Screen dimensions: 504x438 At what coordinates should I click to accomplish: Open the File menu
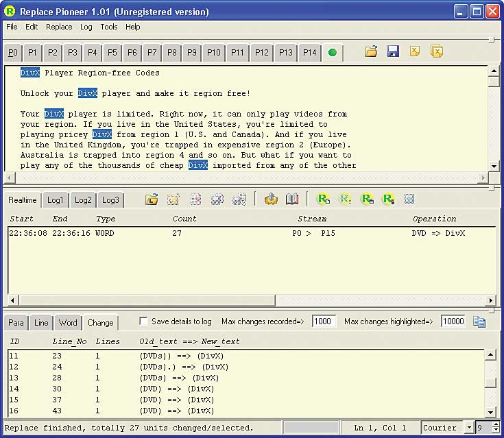point(12,27)
